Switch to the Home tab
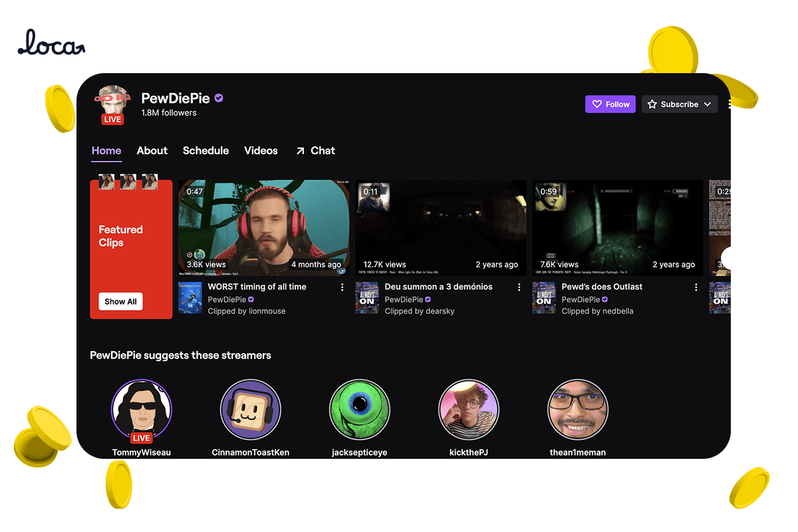The height and width of the screenshot is (532, 798). pyautogui.click(x=106, y=151)
